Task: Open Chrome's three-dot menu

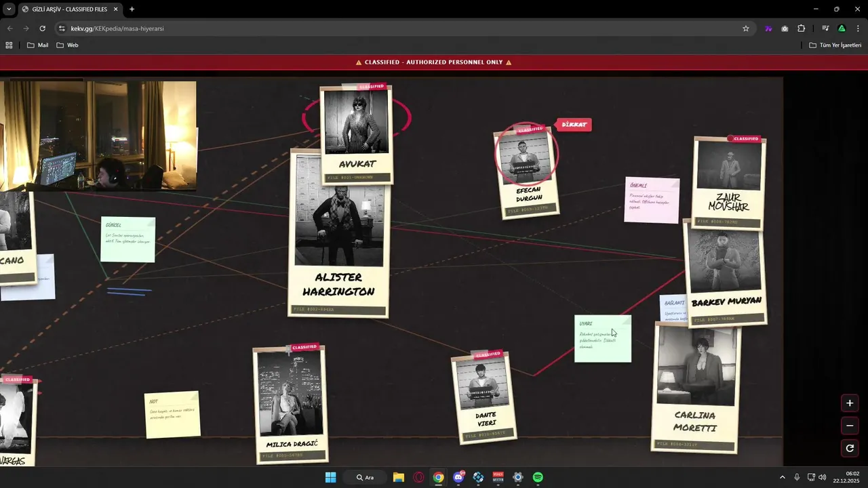Action: click(859, 28)
